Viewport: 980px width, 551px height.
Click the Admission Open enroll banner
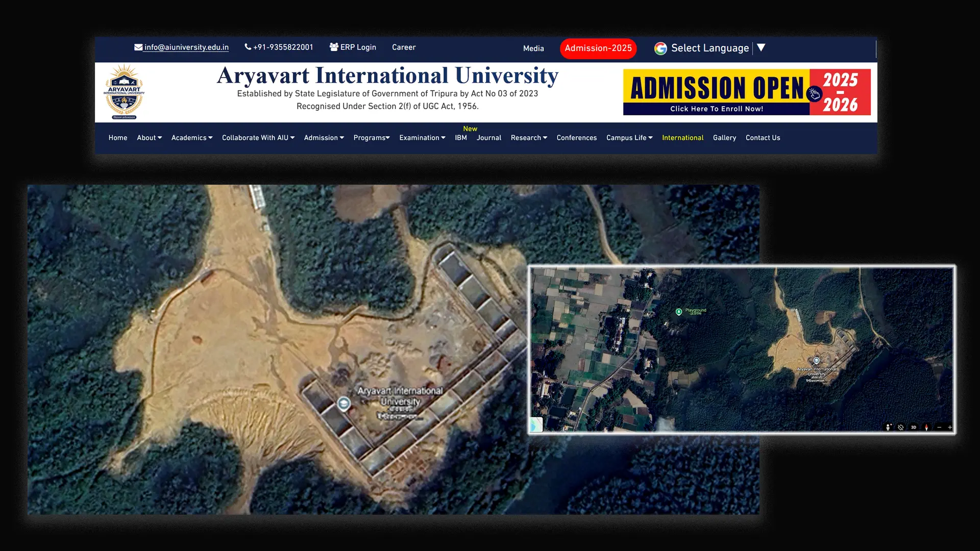tap(746, 92)
